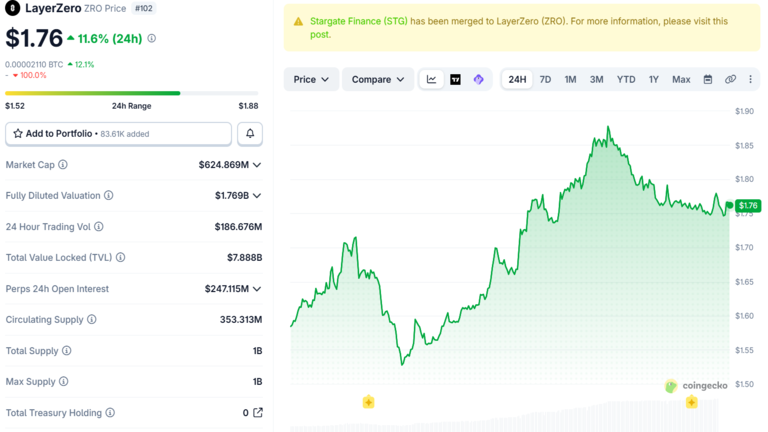This screenshot has width=768, height=432.
Task: Open Total Value Locked info icon
Action: [120, 258]
